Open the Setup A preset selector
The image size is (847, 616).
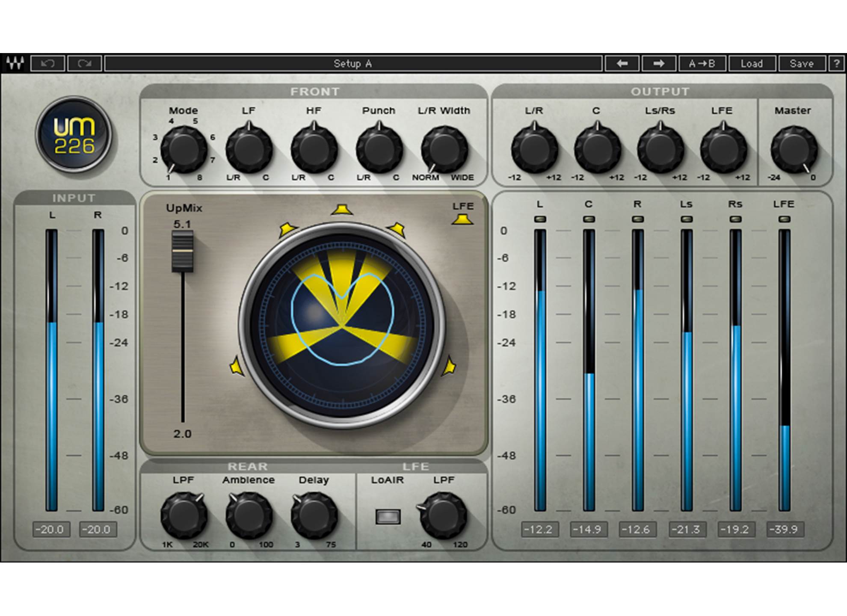tap(351, 63)
